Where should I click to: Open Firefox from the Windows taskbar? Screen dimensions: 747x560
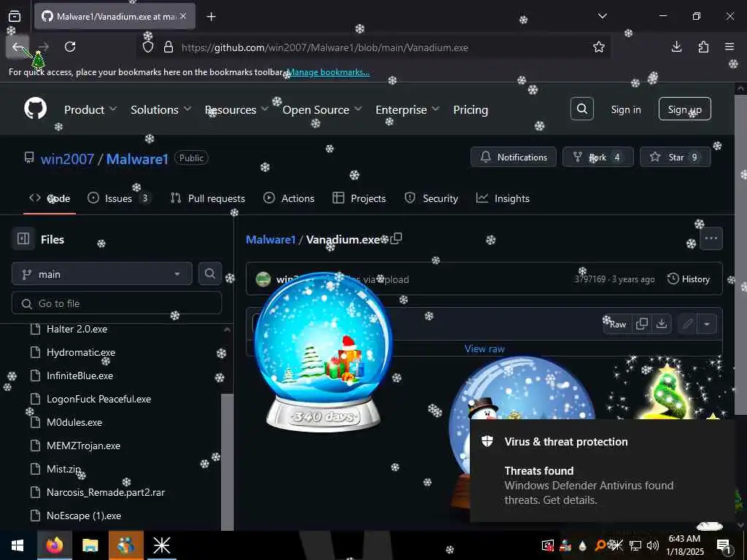click(x=54, y=545)
